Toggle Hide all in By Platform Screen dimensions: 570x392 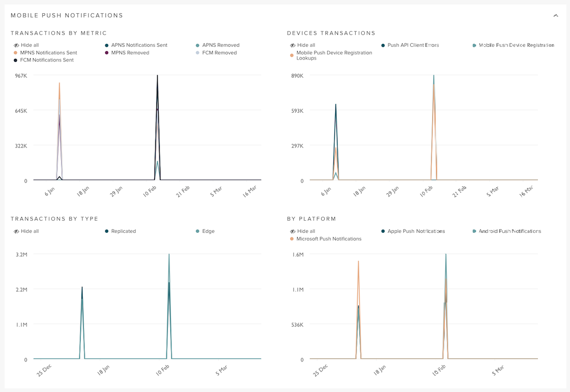[x=302, y=231]
